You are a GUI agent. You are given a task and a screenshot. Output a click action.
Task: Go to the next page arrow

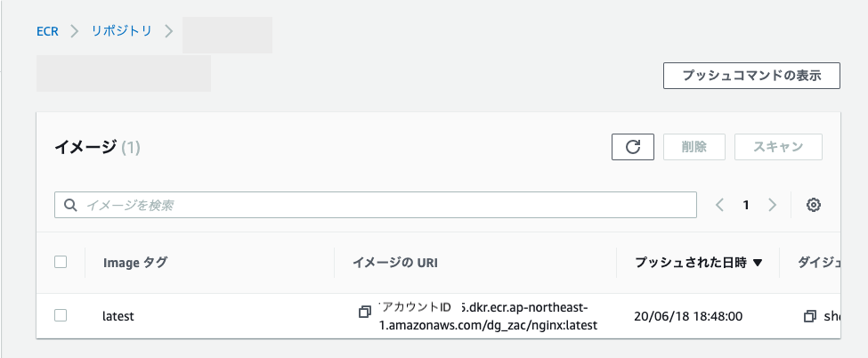[x=772, y=205]
